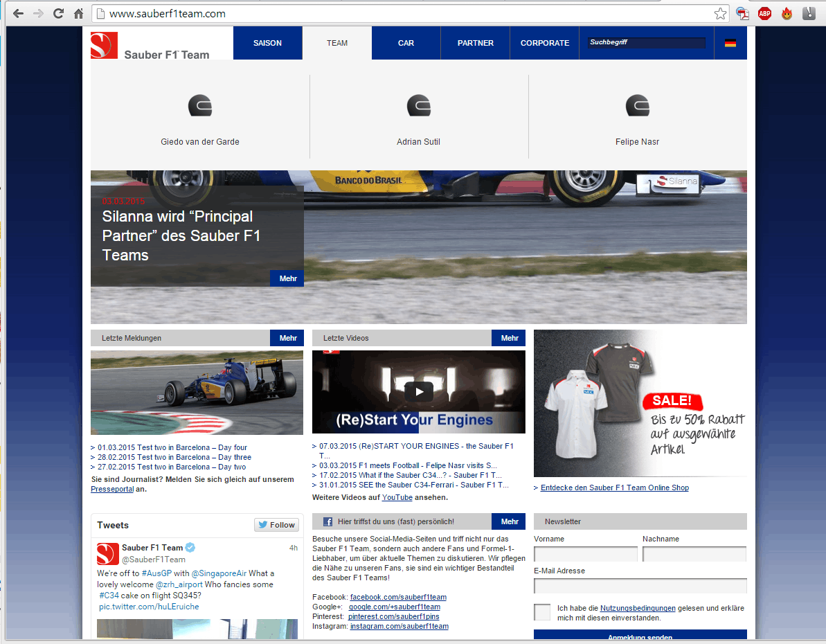The height and width of the screenshot is (644, 826).
Task: Go to the browser home page icon
Action: (78, 14)
